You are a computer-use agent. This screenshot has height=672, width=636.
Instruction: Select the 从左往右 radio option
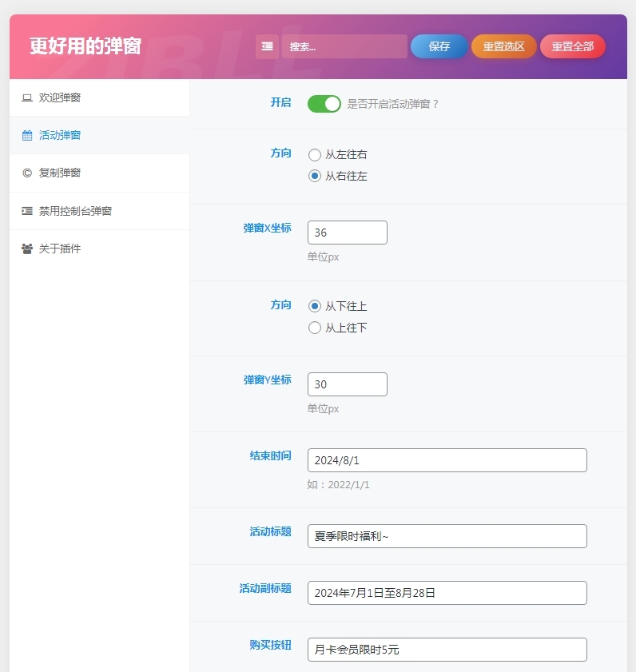(x=315, y=155)
